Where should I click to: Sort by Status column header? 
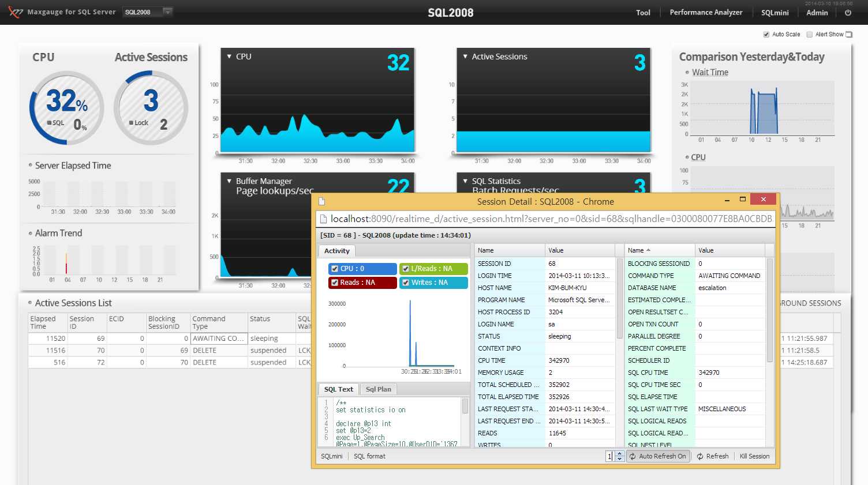pyautogui.click(x=271, y=322)
